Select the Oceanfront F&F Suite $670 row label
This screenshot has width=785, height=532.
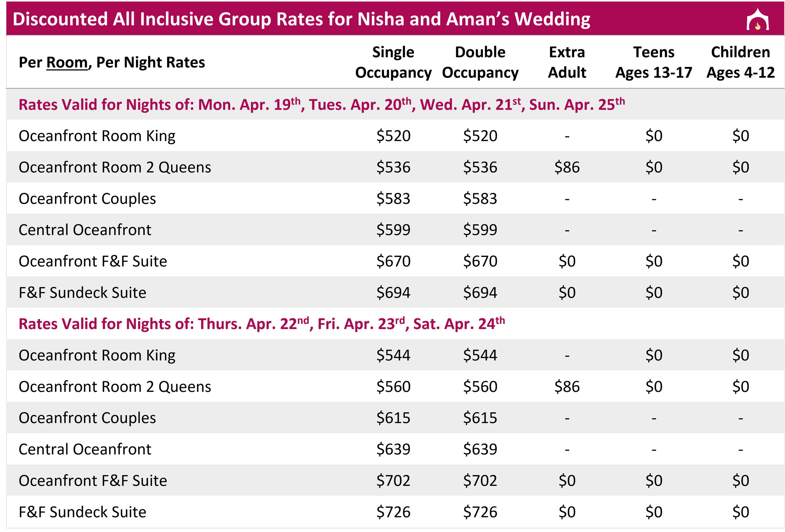click(93, 261)
